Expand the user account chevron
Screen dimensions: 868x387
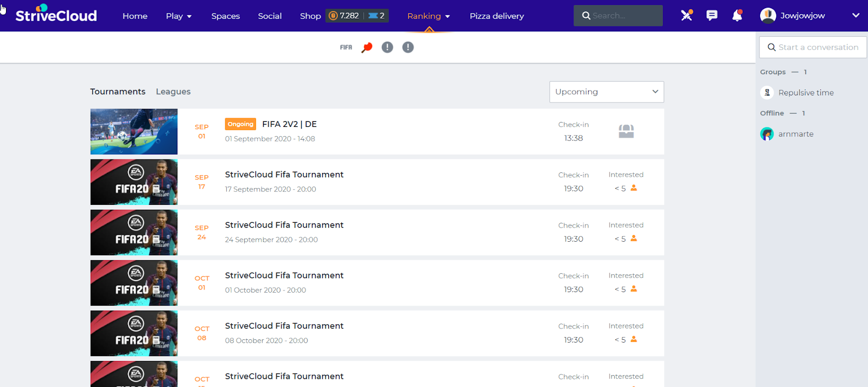[x=856, y=16]
